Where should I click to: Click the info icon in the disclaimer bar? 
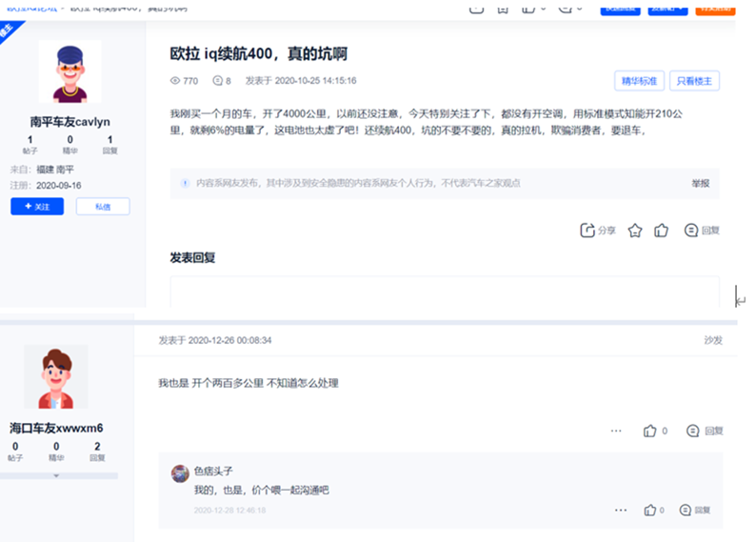coord(185,183)
